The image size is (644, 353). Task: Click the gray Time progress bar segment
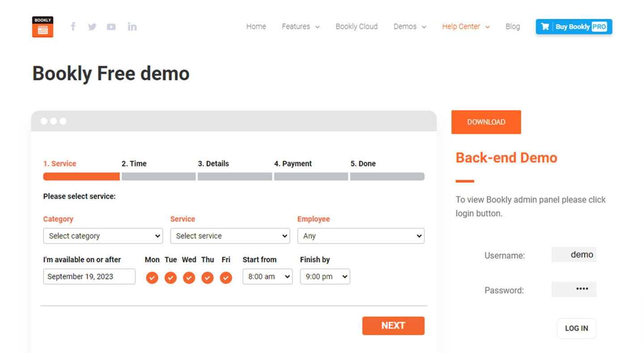pos(159,177)
